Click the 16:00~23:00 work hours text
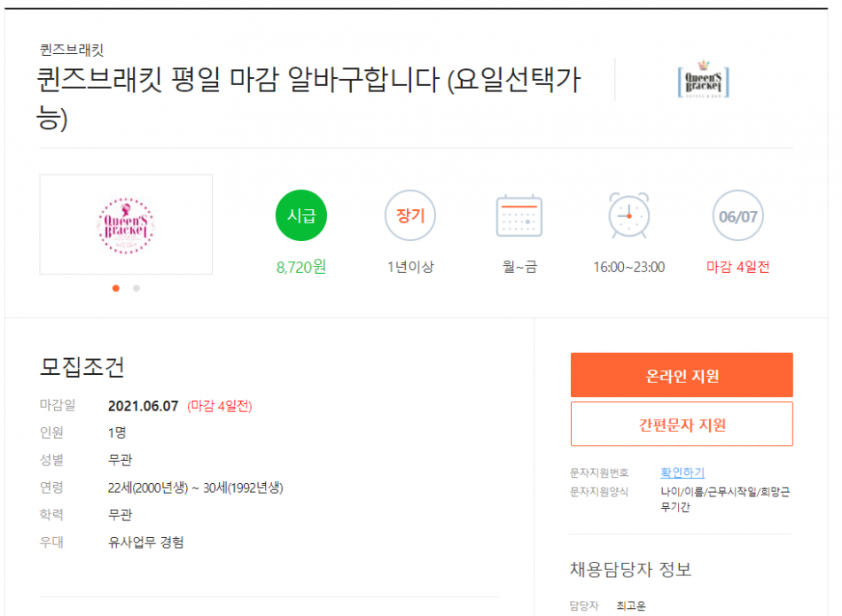The image size is (842, 616). pyautogui.click(x=628, y=267)
